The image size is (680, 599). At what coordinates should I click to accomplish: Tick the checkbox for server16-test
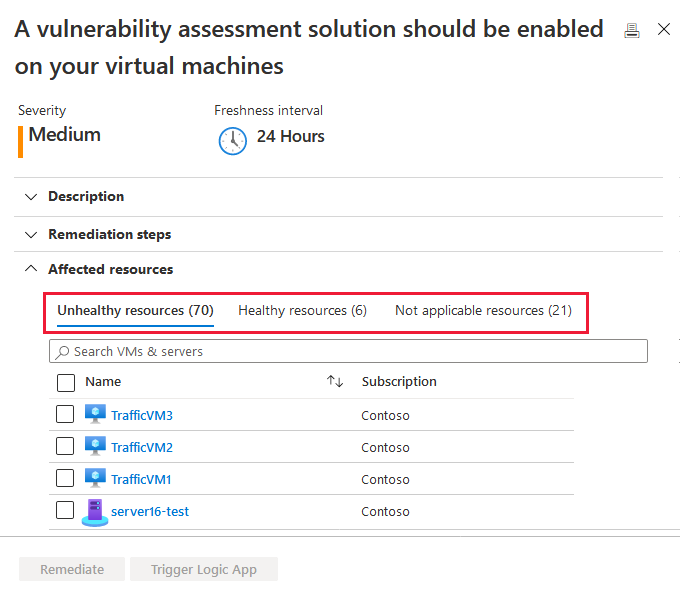(x=65, y=511)
